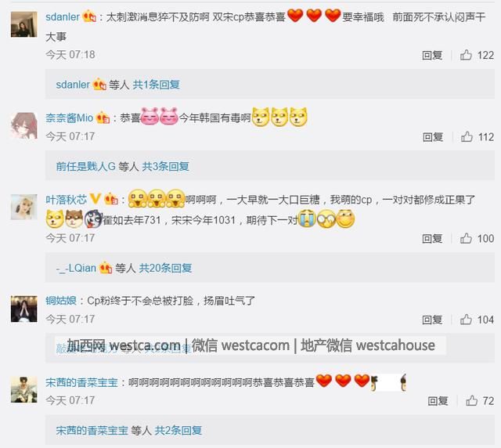The image size is (501, 448).
Task: Reply to 宋茜的香菜宝宝's comment
Action: click(438, 401)
